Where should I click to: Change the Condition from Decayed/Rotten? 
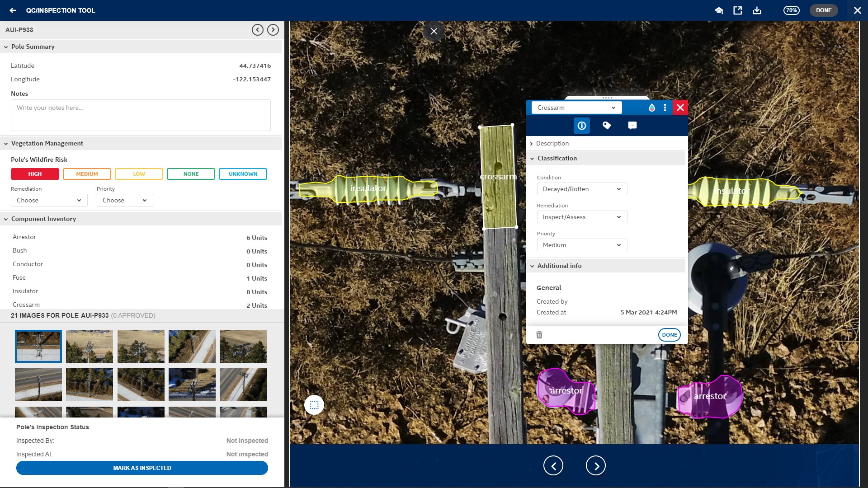tap(581, 189)
